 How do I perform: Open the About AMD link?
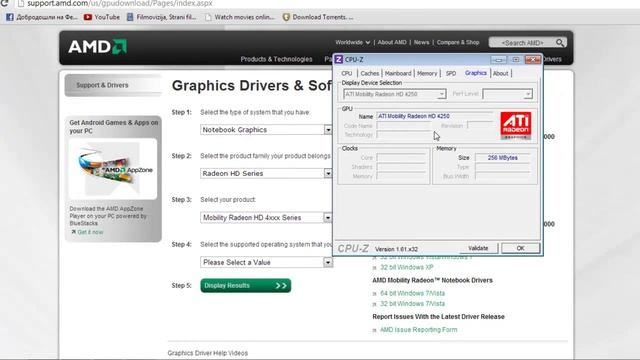click(x=392, y=42)
